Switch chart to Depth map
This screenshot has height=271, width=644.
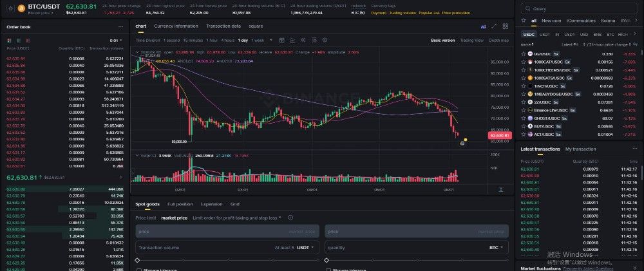(498, 41)
